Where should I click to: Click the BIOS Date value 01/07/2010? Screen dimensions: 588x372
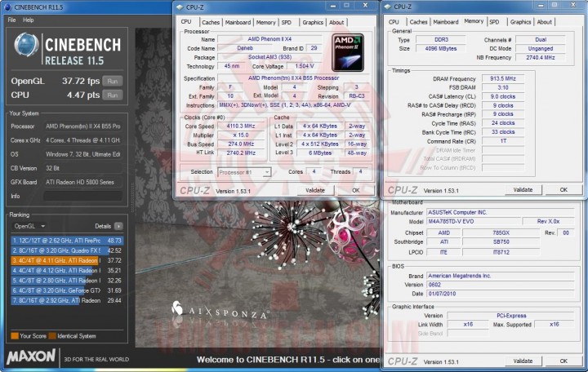(501, 294)
